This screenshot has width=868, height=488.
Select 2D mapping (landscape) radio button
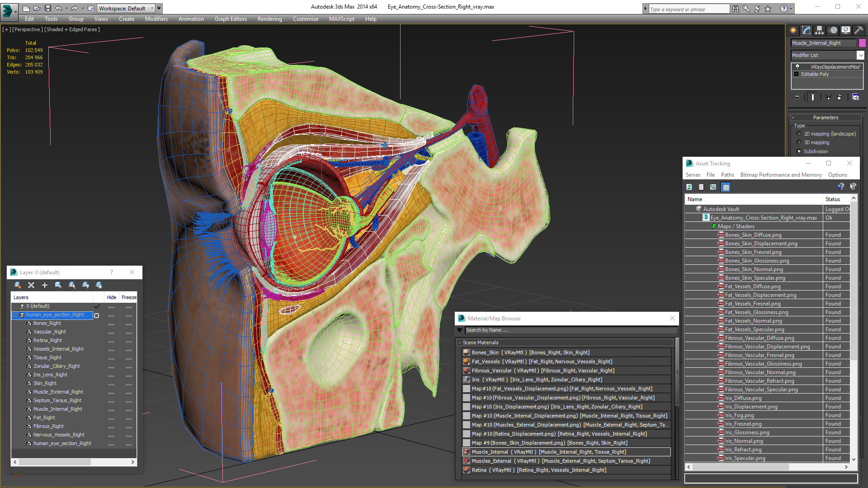point(799,134)
